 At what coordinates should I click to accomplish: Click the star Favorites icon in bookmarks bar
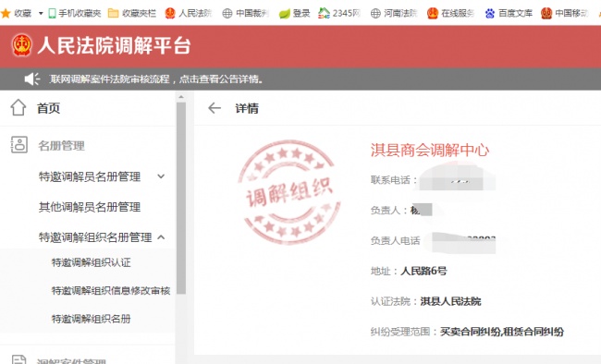point(6,14)
